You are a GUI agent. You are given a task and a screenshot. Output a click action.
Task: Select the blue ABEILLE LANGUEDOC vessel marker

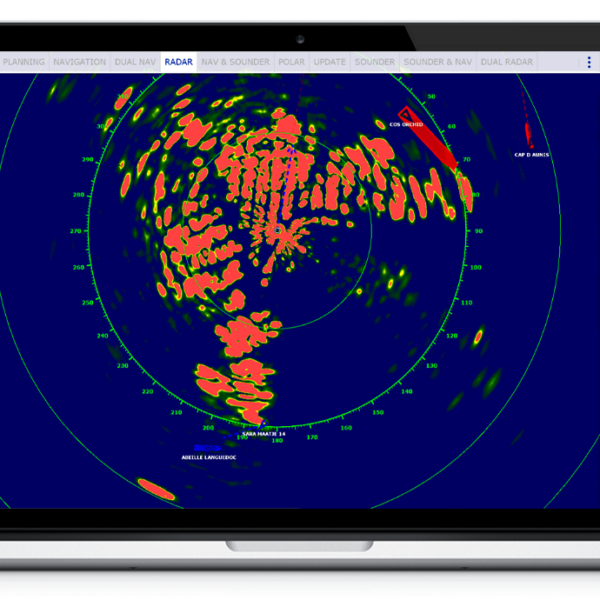pos(208,448)
